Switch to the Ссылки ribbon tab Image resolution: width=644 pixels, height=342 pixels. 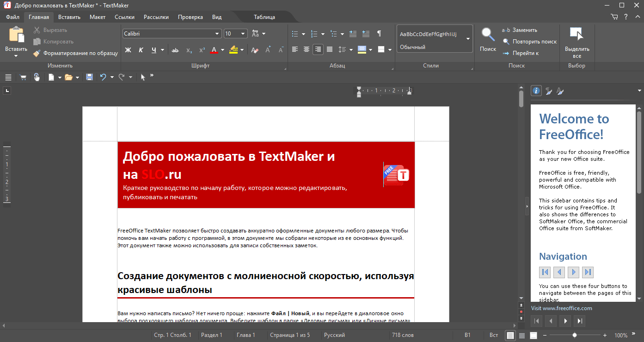[x=124, y=17]
